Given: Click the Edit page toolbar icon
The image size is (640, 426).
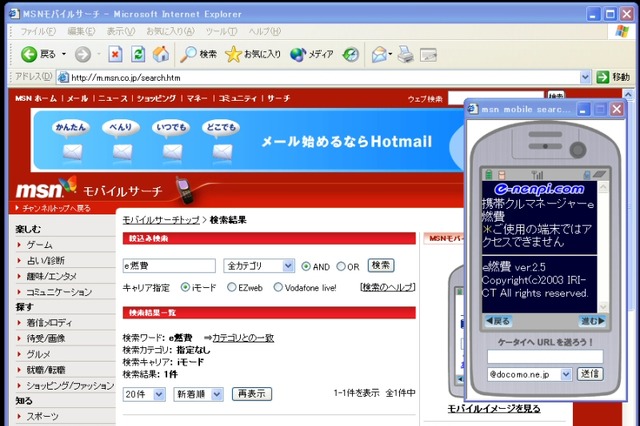Looking at the screenshot, I should (429, 55).
